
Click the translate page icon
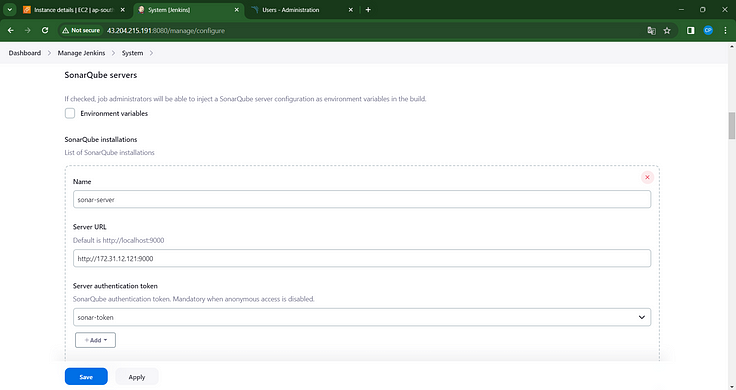652,31
